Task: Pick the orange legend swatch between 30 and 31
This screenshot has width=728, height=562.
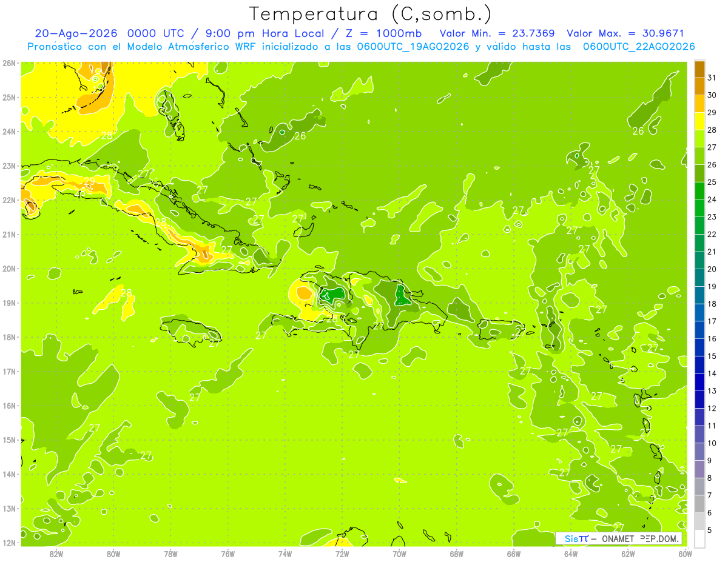Action: click(699, 86)
